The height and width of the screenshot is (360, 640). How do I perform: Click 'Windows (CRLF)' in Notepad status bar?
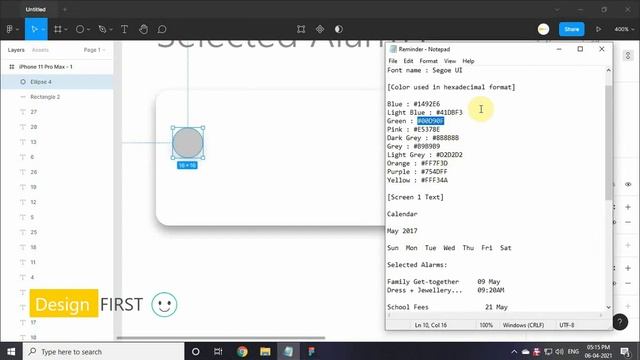[523, 325]
